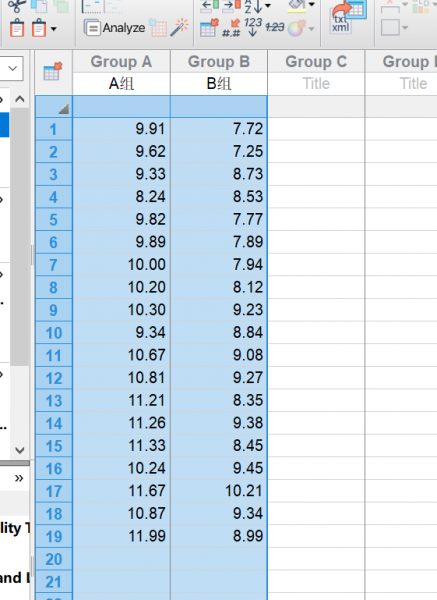Select row header 13
The image size is (437, 600).
tap(54, 401)
